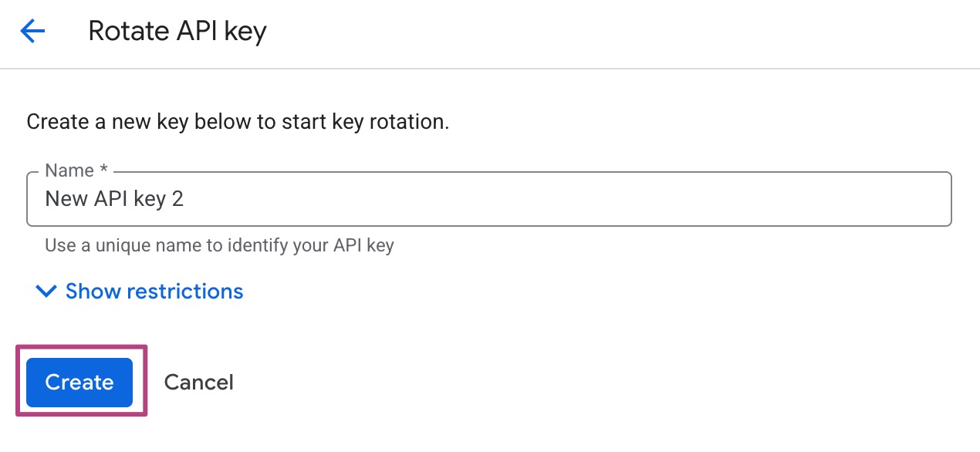The height and width of the screenshot is (452, 980).
Task: Click the required asterisk beside Name
Action: point(103,171)
